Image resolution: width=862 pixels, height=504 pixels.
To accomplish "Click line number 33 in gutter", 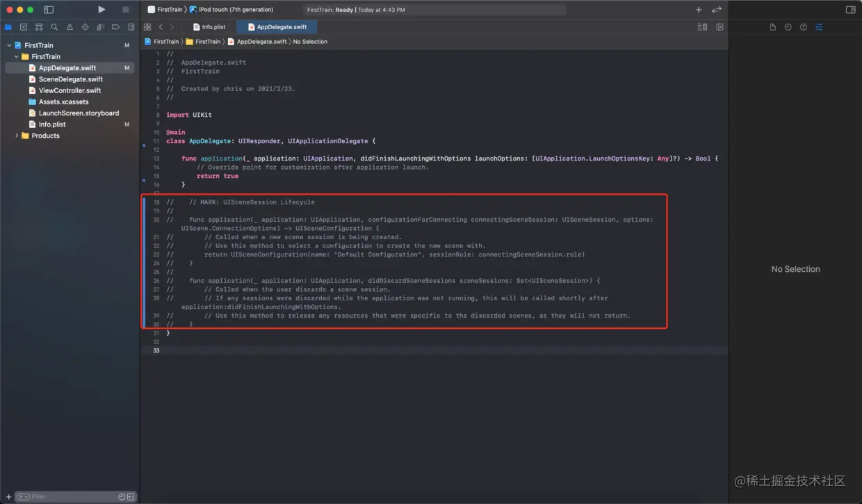I will 156,350.
